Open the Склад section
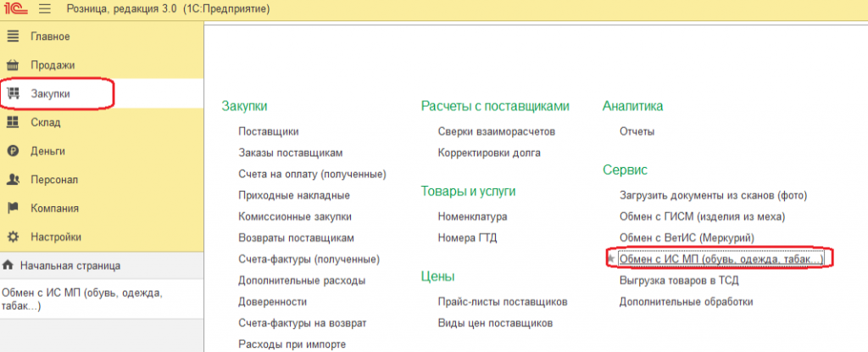Screen dimensions: 868x352 coord(102,122)
